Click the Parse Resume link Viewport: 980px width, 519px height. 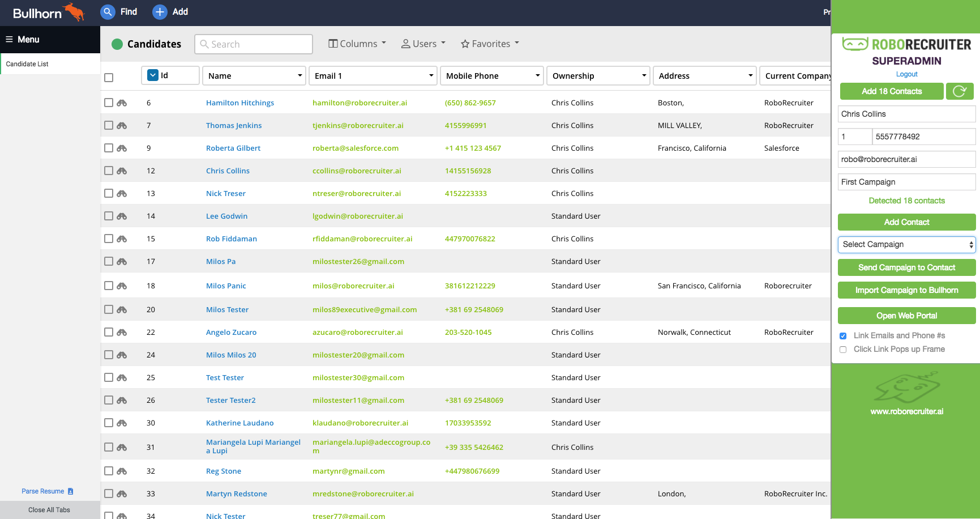[x=43, y=491]
